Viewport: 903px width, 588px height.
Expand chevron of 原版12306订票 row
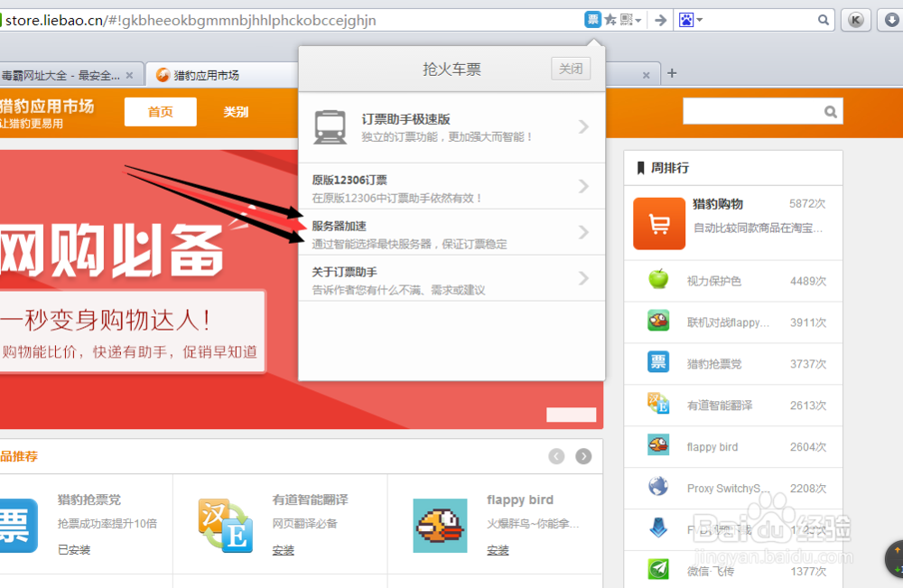583,186
